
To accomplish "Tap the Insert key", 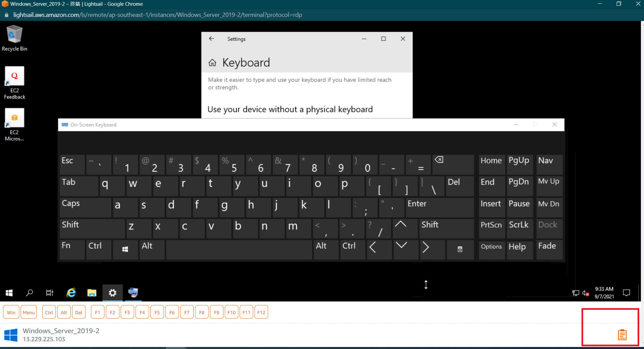I will (x=492, y=207).
